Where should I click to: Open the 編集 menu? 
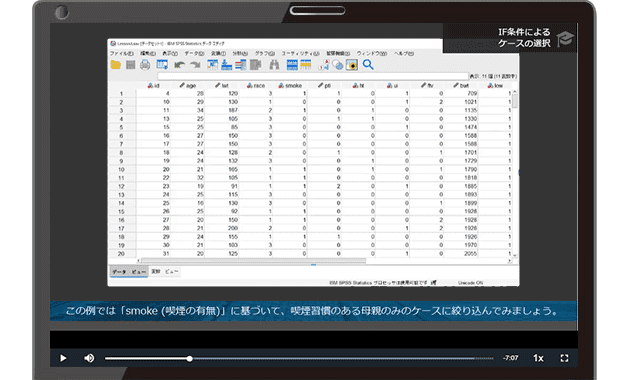(x=148, y=53)
